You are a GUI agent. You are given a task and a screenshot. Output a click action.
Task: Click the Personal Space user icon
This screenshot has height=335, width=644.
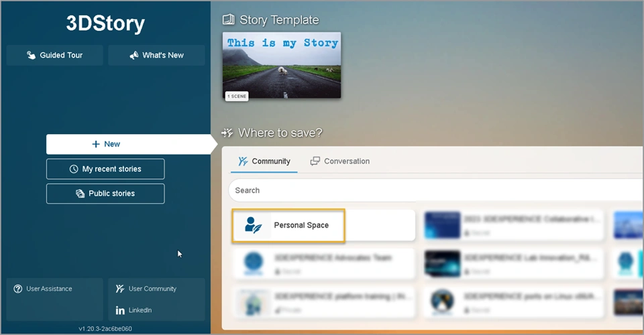click(x=253, y=225)
